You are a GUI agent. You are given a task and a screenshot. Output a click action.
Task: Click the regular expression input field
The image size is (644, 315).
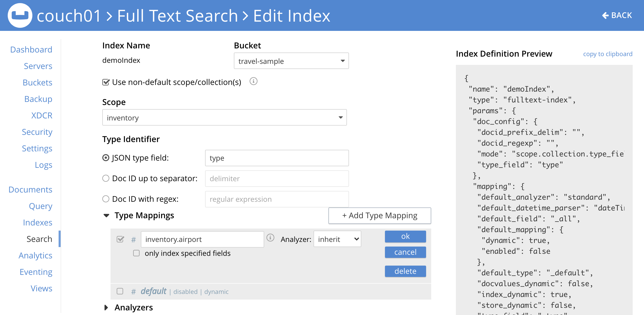pyautogui.click(x=277, y=199)
